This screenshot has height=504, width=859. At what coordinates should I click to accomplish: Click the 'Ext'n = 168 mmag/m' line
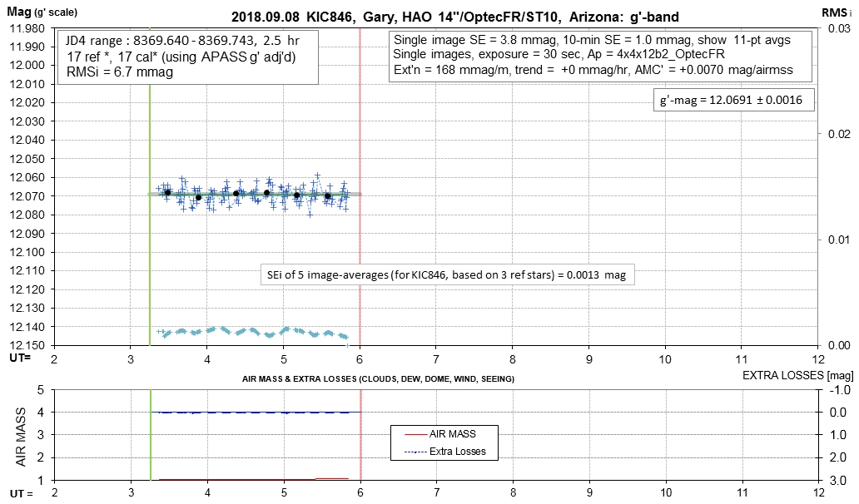tap(593, 70)
